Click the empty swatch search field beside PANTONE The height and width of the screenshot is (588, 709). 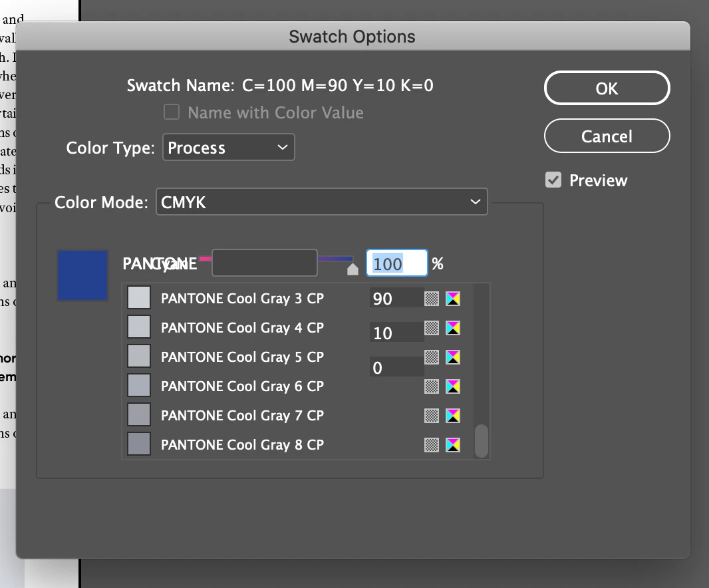point(265,263)
